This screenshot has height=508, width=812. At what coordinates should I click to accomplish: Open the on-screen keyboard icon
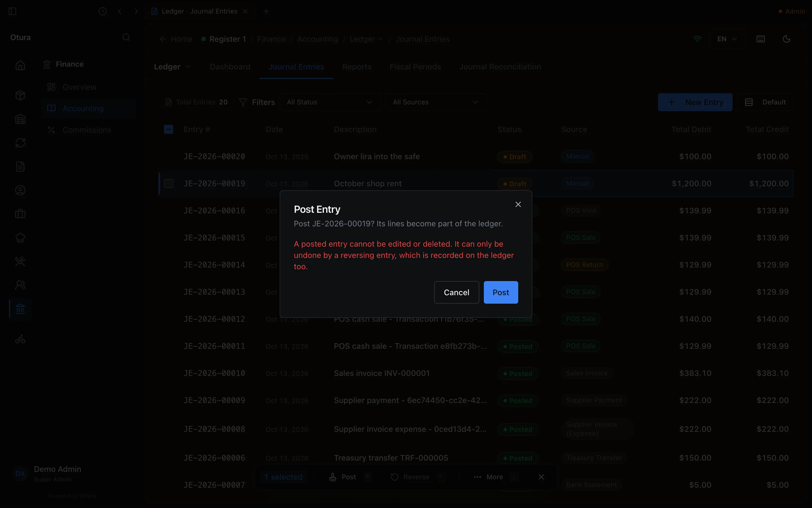(761, 39)
